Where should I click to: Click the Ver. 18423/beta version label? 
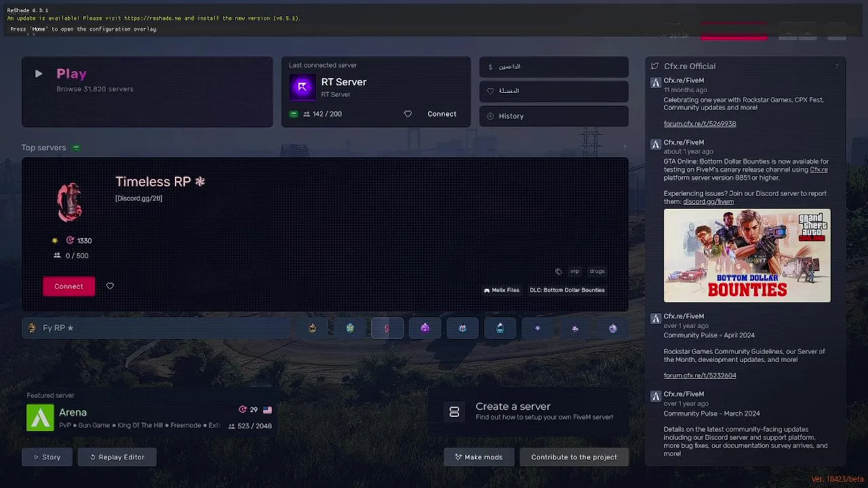point(837,479)
